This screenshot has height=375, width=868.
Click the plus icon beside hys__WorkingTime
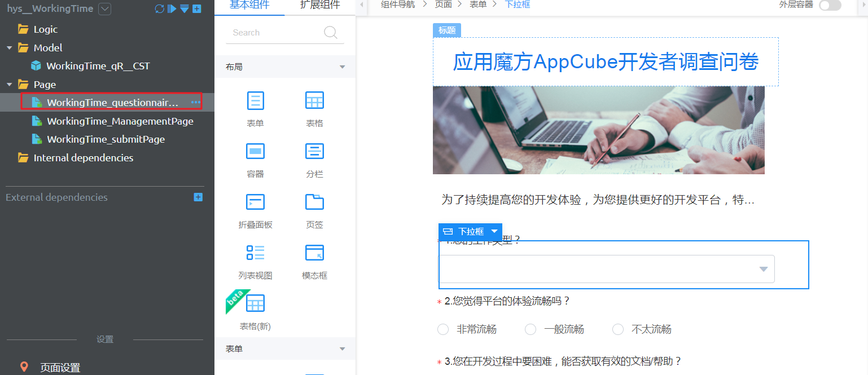[196, 9]
